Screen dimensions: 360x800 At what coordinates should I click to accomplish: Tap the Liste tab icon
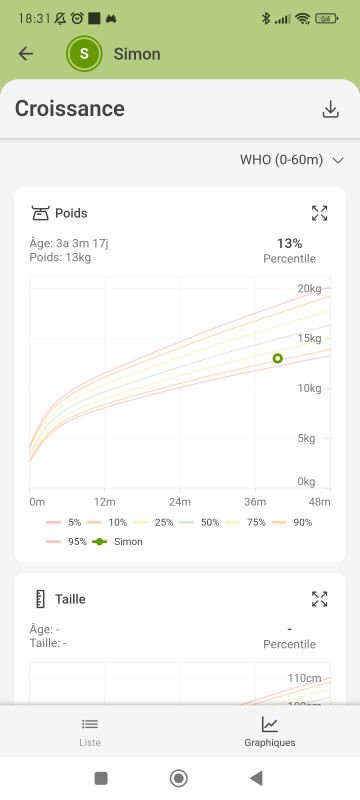(x=90, y=724)
